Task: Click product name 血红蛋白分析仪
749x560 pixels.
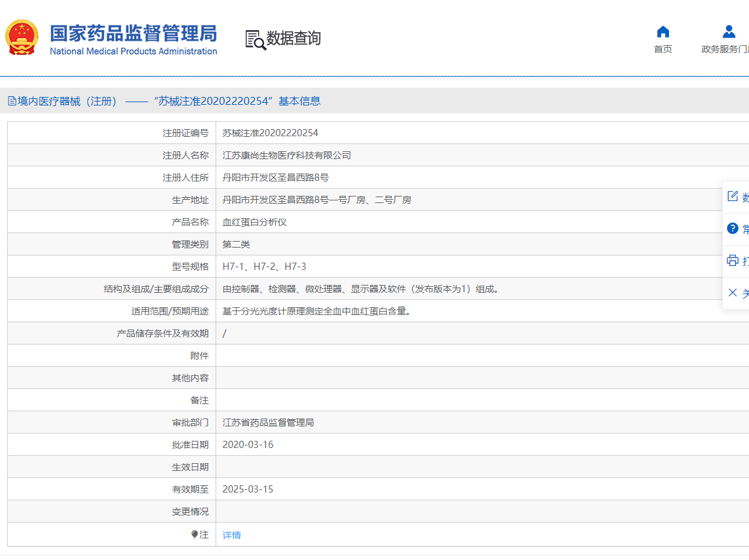Action: tap(255, 222)
